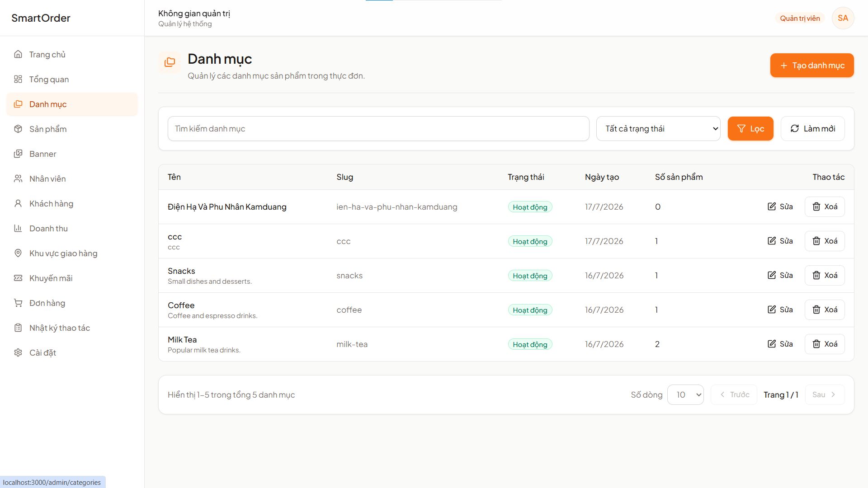Click the SmartOrder logo text

[41, 18]
